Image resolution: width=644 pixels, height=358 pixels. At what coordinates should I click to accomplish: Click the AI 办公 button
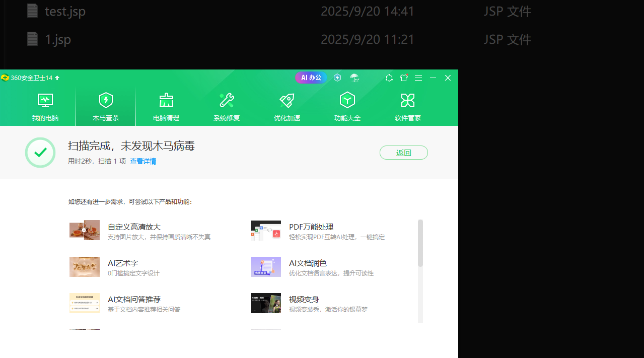coord(311,78)
